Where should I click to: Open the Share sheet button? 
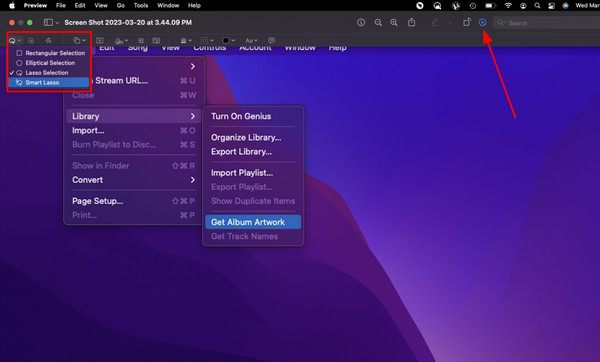[x=411, y=22]
